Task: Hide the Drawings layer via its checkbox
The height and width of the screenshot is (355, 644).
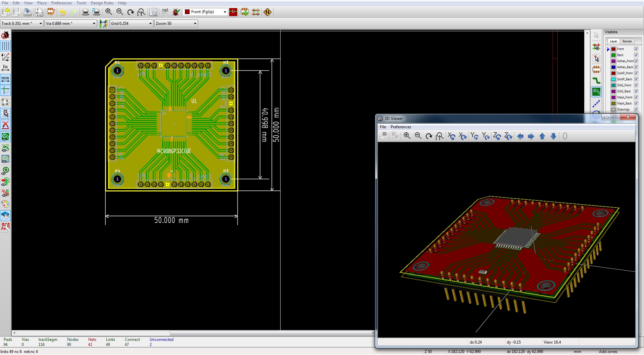Action: (x=636, y=109)
